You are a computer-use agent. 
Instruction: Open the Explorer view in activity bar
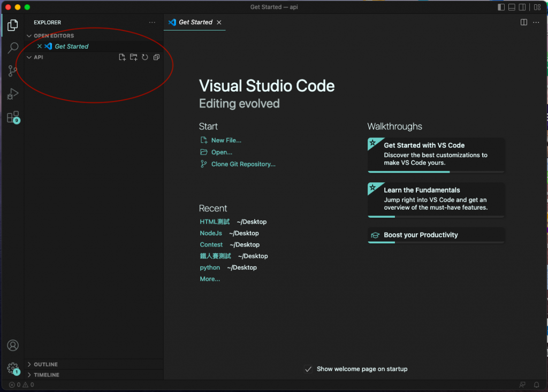click(13, 25)
